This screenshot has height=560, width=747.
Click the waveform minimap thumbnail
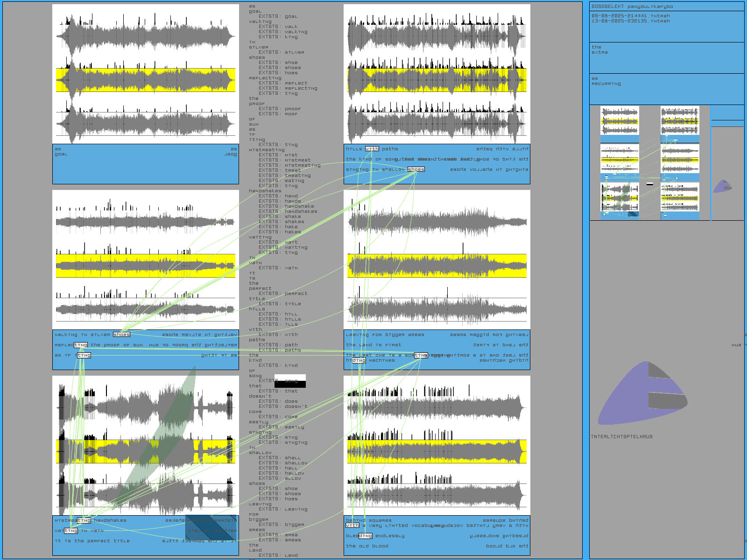point(649,162)
